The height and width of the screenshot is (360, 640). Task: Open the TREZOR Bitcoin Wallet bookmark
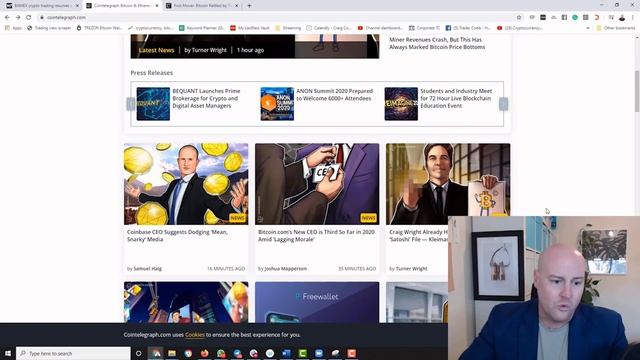click(x=100, y=28)
